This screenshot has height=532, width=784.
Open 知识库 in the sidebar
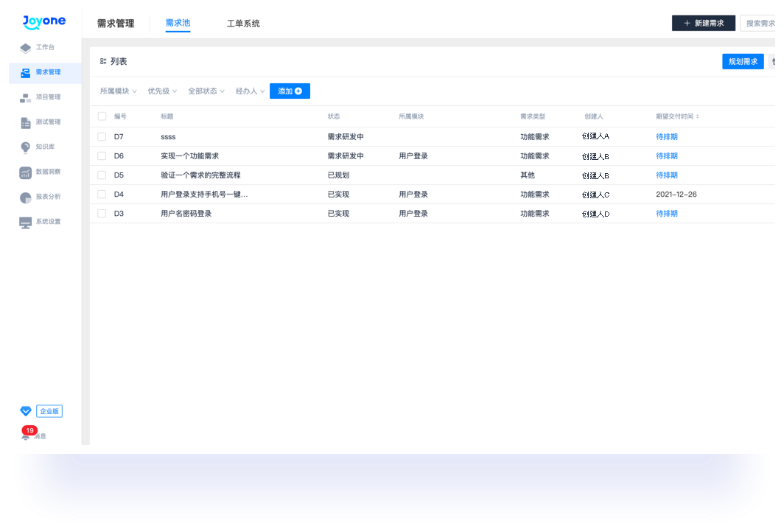point(45,147)
